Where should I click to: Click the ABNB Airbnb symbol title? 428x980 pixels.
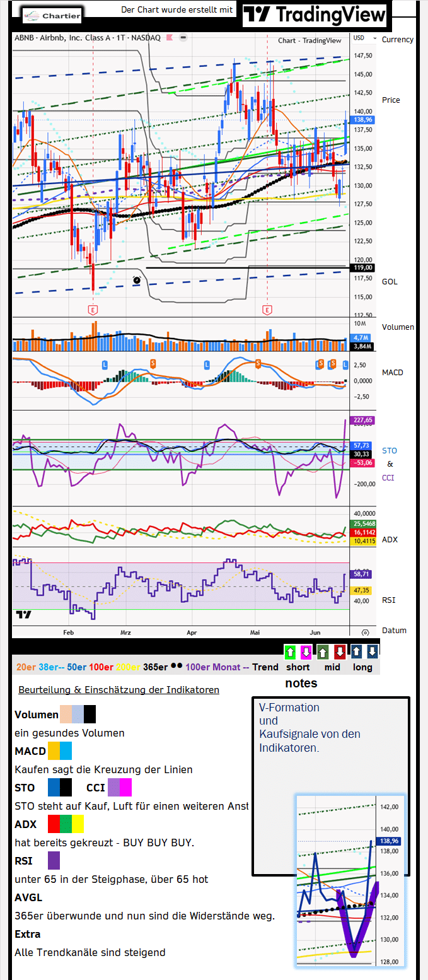pyautogui.click(x=87, y=38)
